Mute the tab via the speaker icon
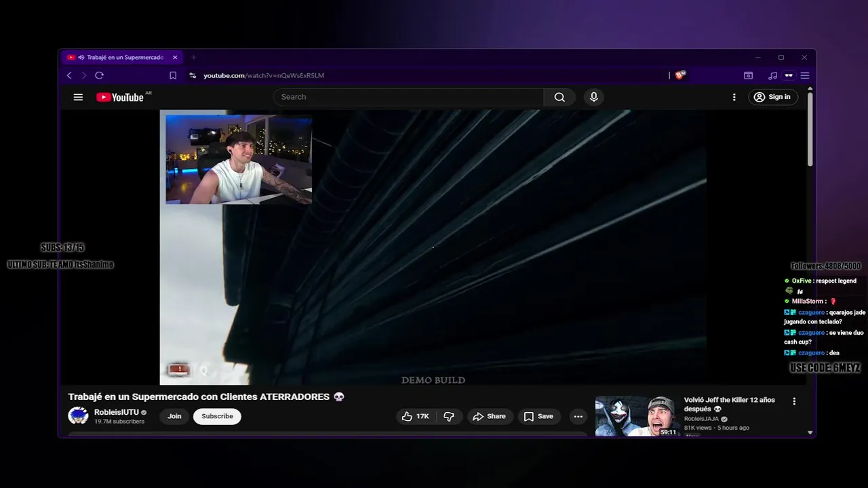This screenshot has width=868, height=488. coord(81,58)
